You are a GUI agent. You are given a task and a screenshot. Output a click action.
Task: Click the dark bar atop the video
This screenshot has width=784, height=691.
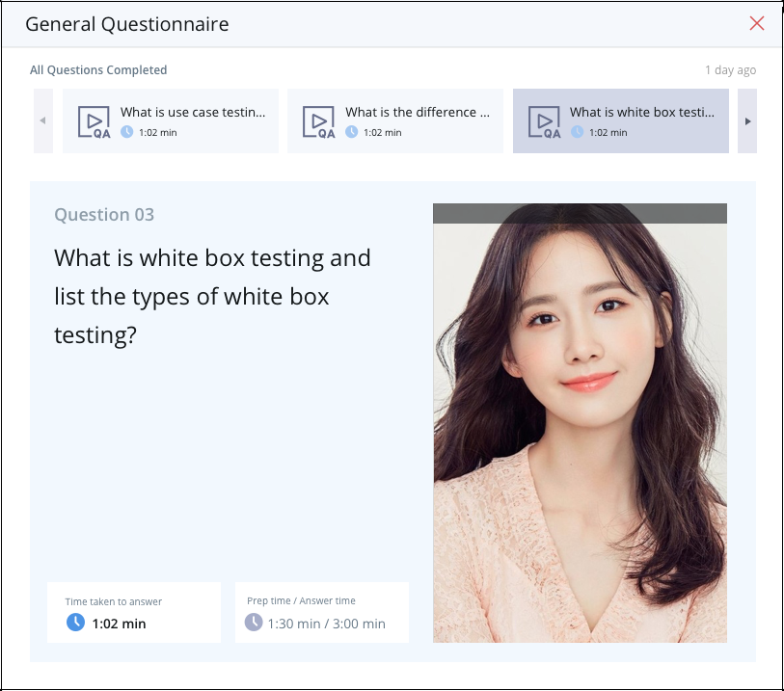tap(580, 213)
